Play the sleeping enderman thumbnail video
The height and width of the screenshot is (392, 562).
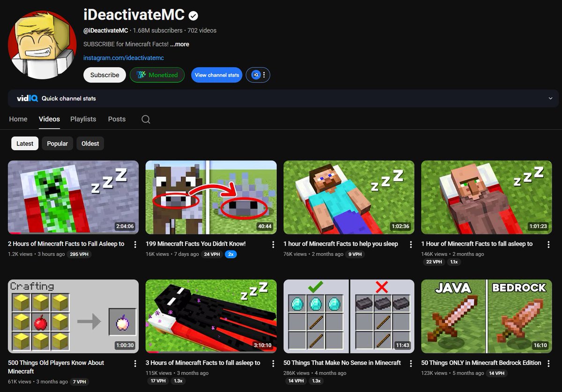pyautogui.click(x=211, y=316)
